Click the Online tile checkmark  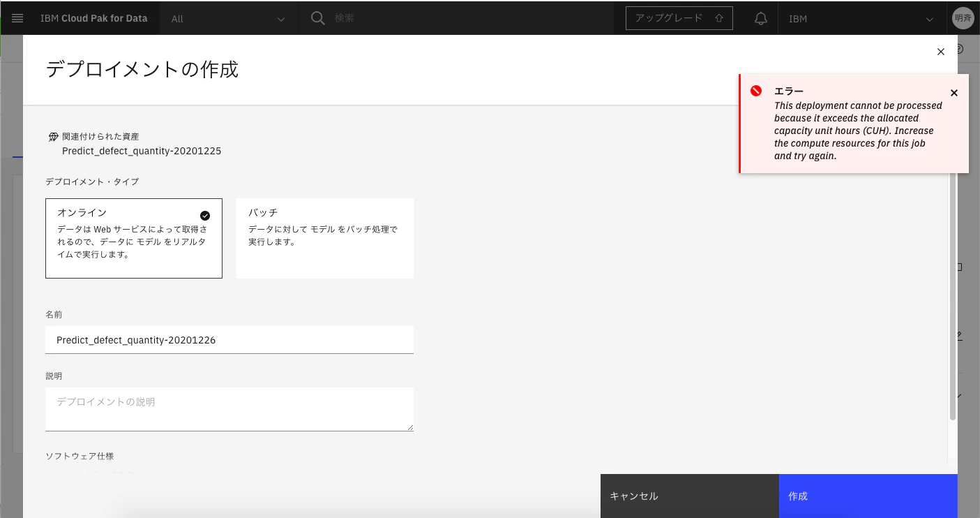[x=205, y=216]
